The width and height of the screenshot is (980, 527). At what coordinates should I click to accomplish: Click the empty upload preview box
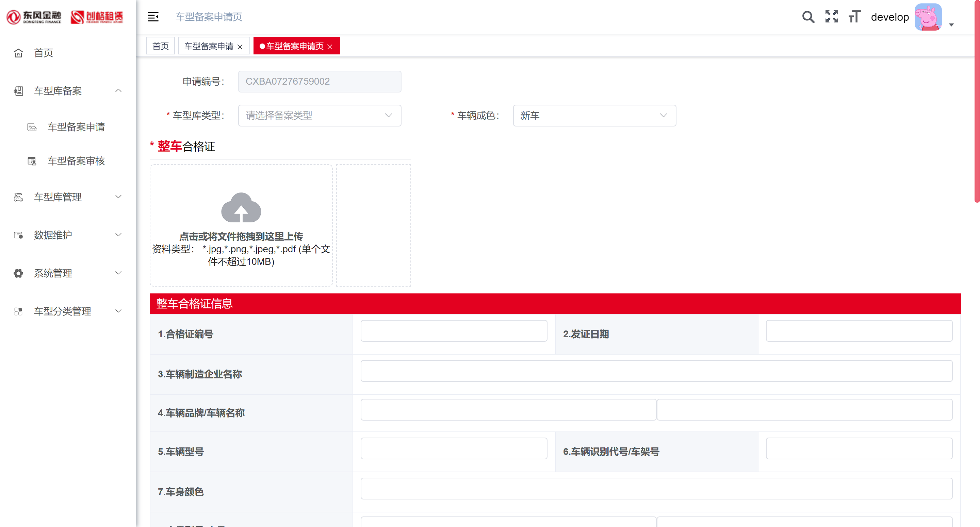coord(373,225)
